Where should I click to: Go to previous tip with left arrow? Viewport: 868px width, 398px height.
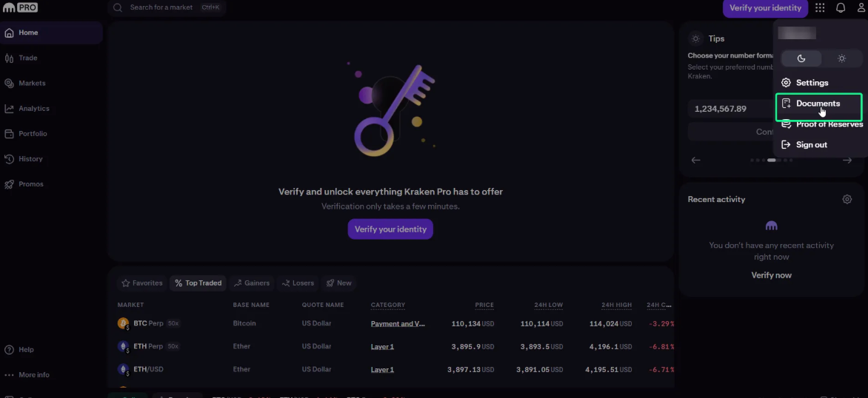[696, 161]
